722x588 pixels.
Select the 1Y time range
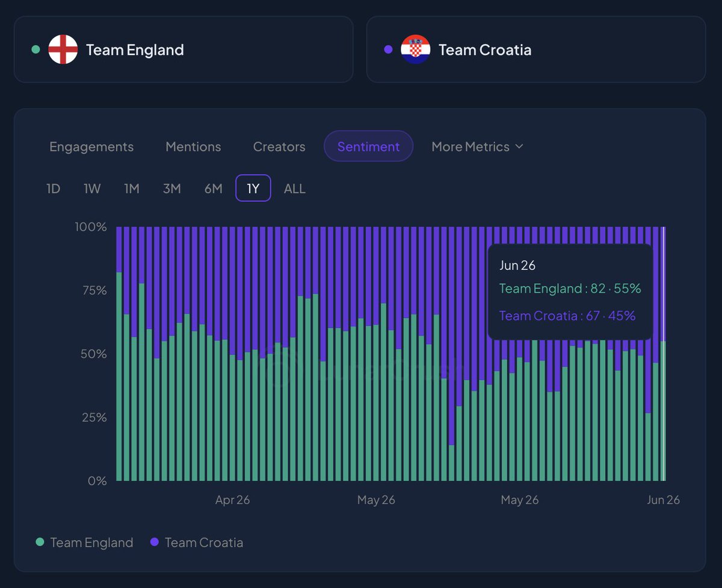pos(253,189)
